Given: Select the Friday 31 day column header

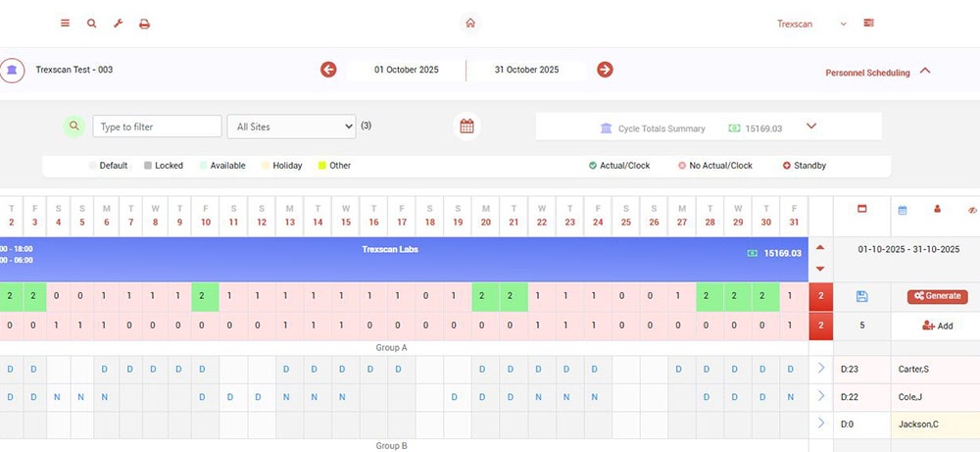Looking at the screenshot, I should point(795,216).
